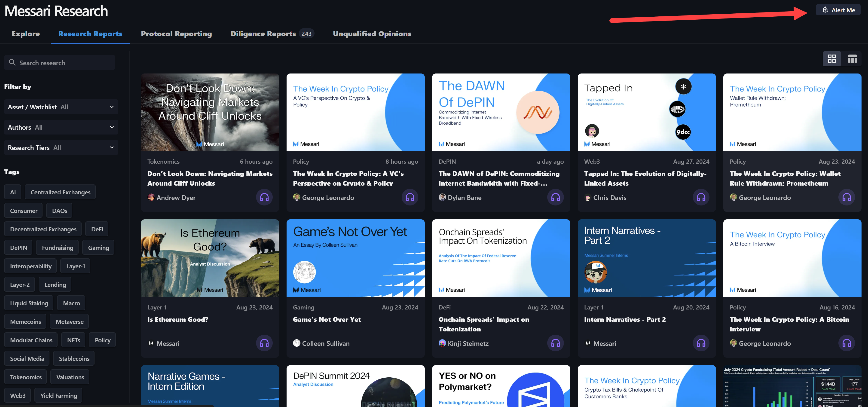Viewport: 868px width, 407px height.
Task: Open Game's Not Over Yet title link
Action: pyautogui.click(x=327, y=319)
